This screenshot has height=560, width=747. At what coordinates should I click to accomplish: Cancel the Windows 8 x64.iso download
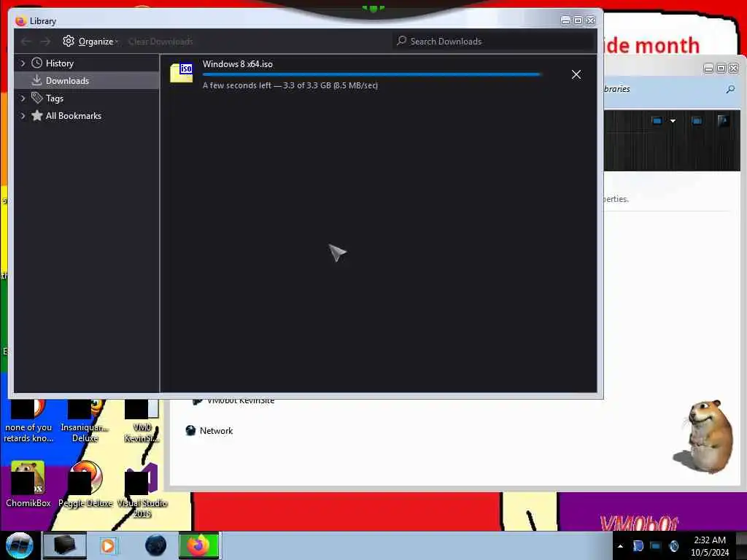tap(576, 75)
